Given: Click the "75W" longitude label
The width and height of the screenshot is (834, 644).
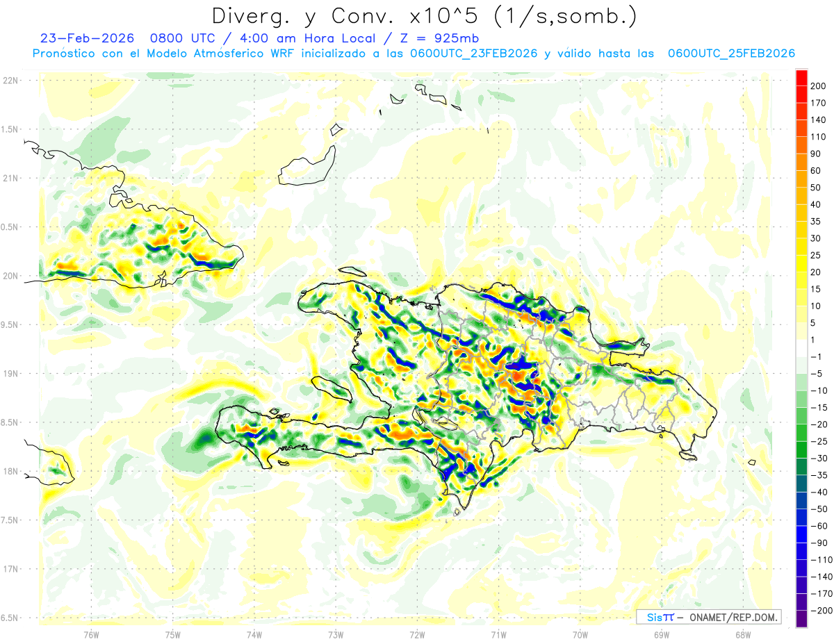Looking at the screenshot, I should point(173,634).
